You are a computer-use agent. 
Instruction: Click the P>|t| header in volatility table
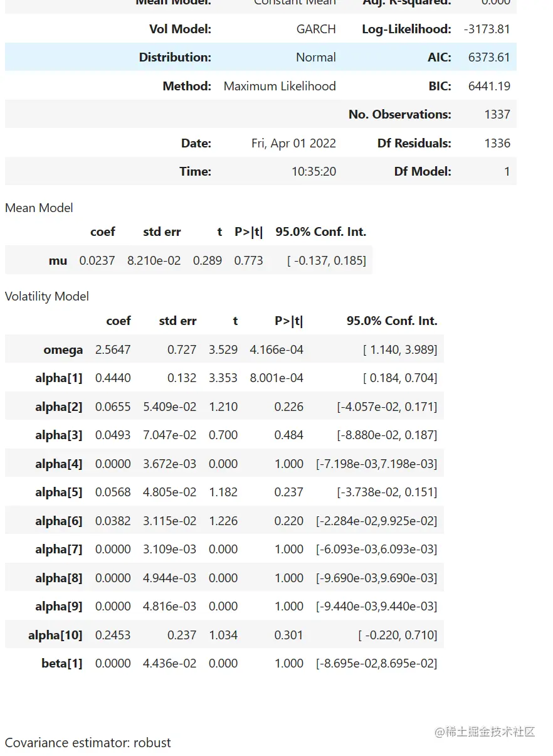288,321
